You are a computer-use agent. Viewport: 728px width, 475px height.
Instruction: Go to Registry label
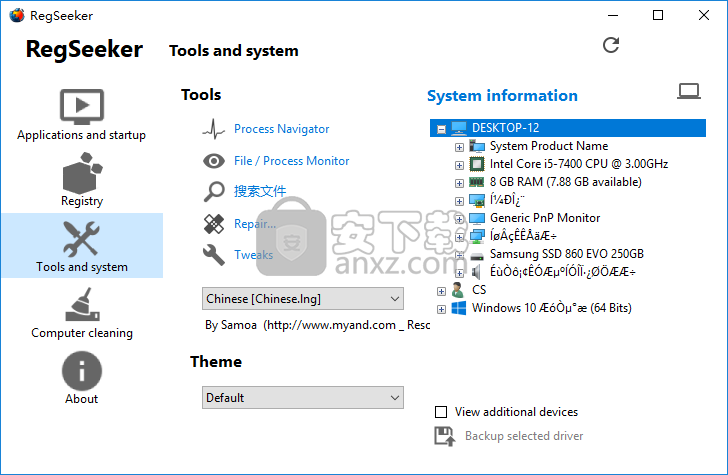pyautogui.click(x=82, y=201)
